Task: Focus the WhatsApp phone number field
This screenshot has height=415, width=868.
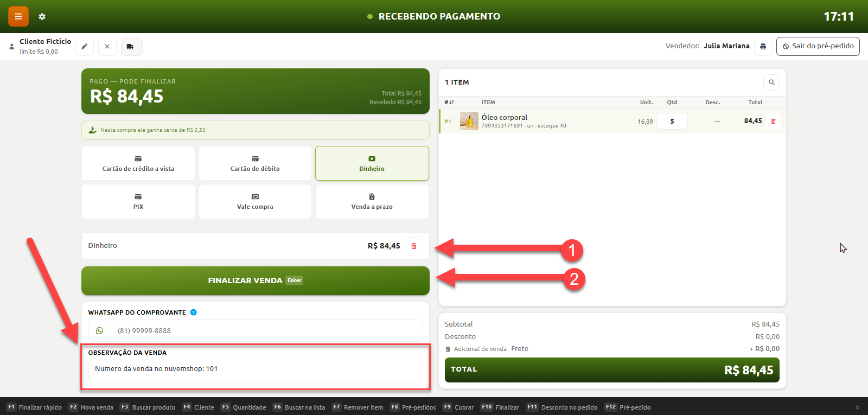Action: click(x=266, y=331)
